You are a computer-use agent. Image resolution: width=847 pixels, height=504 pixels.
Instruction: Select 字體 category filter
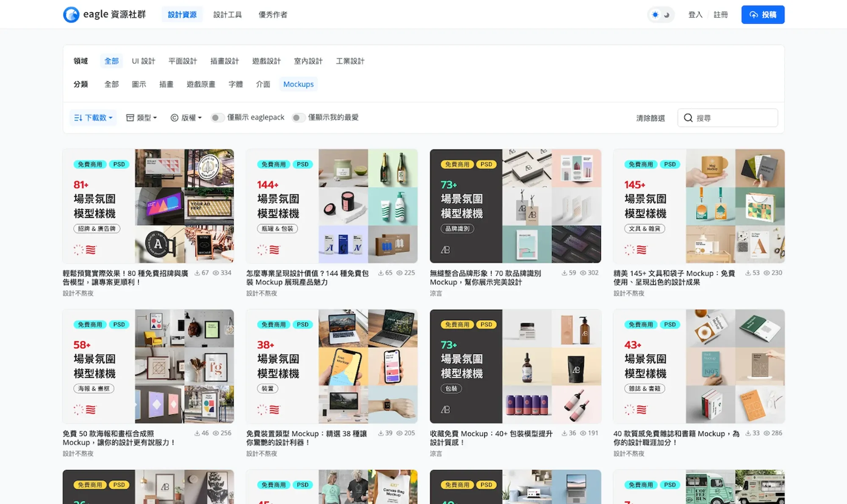pyautogui.click(x=235, y=84)
